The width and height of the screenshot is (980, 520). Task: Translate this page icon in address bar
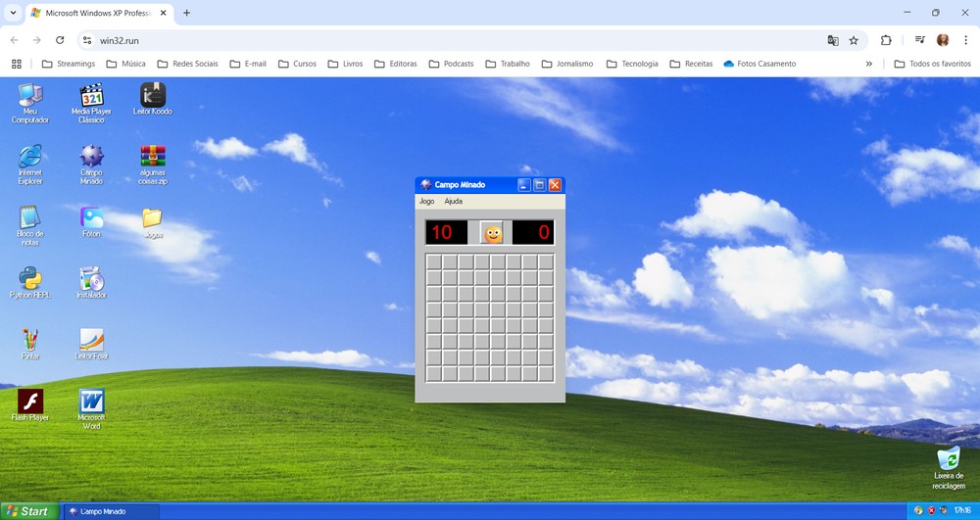832,40
